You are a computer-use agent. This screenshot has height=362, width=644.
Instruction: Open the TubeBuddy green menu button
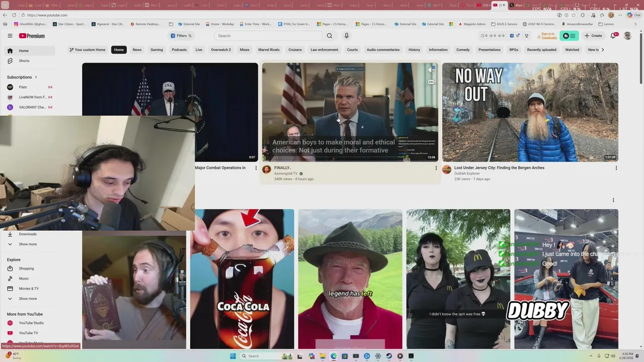click(x=569, y=36)
